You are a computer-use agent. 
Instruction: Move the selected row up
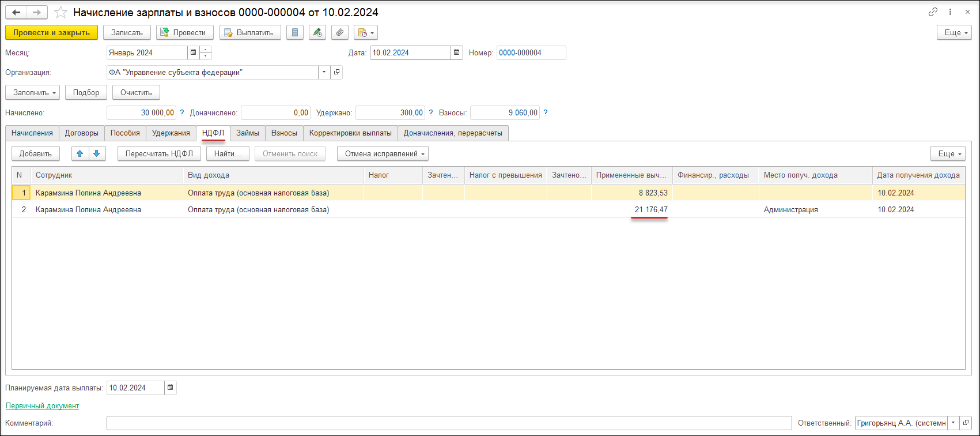[80, 153]
